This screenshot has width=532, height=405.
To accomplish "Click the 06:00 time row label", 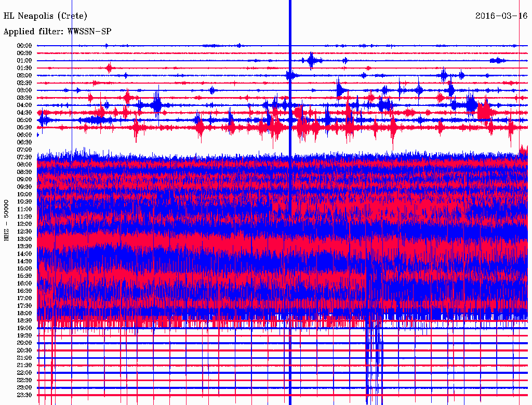I will click(x=24, y=135).
